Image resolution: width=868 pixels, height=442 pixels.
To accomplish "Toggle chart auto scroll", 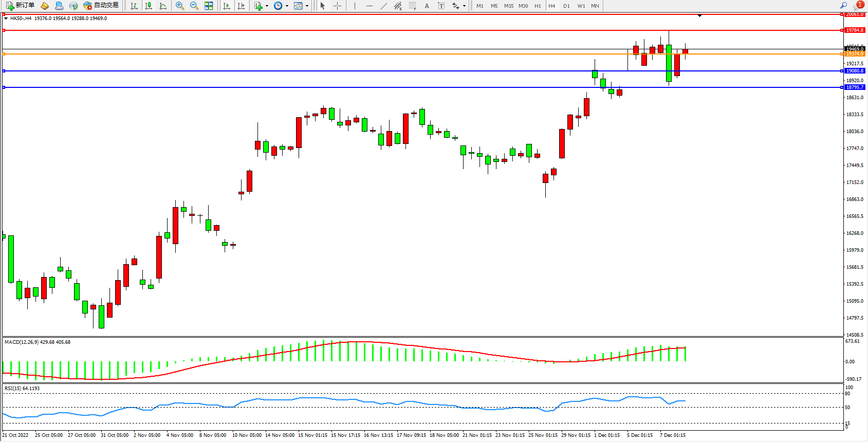I will pos(227,6).
